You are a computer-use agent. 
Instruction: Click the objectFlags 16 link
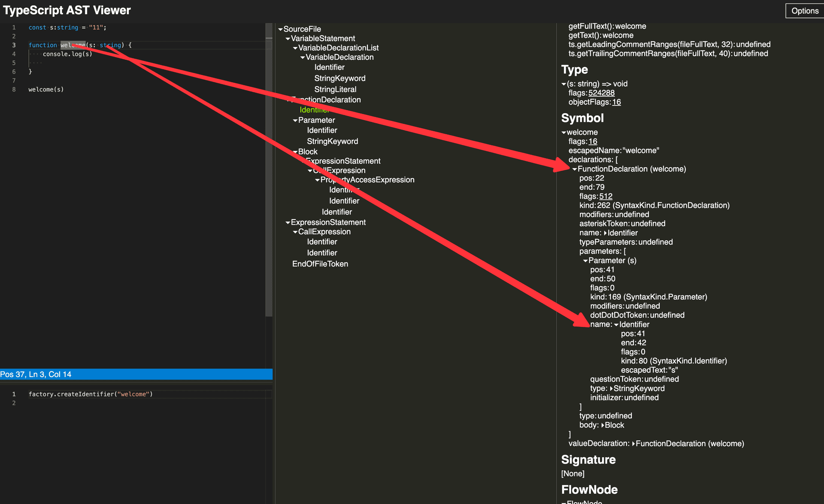616,102
